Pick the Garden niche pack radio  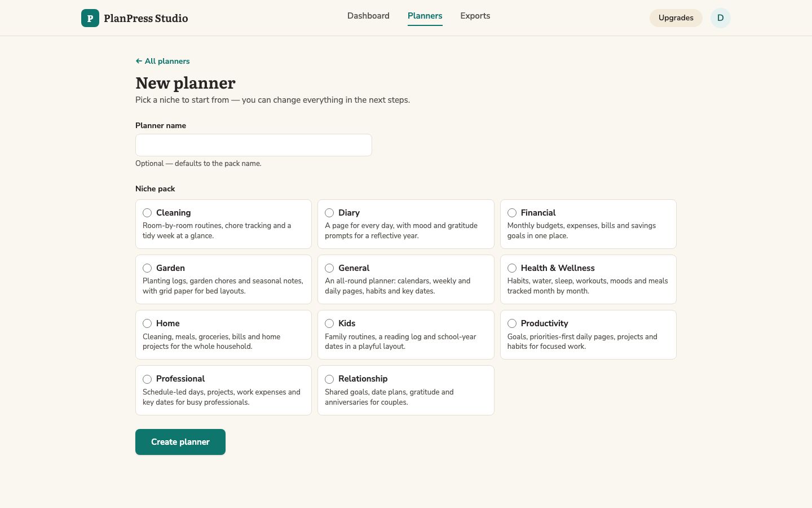147,268
